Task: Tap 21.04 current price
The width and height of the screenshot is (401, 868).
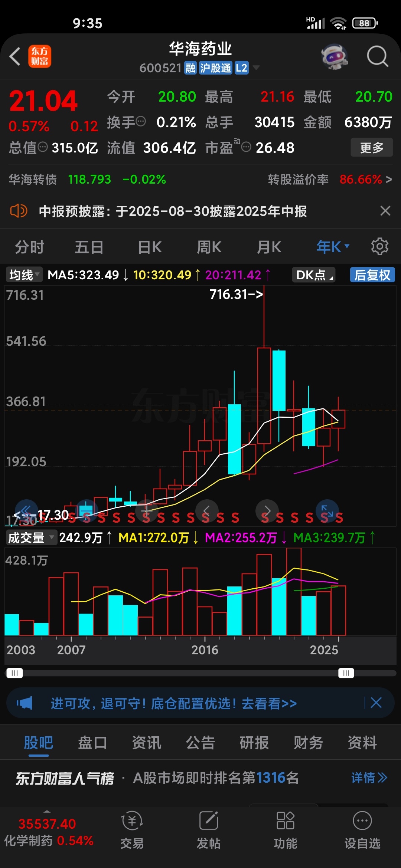Action: coord(43,101)
